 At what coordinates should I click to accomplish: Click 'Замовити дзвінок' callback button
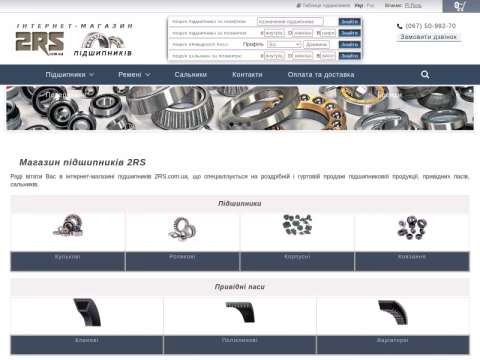428,37
